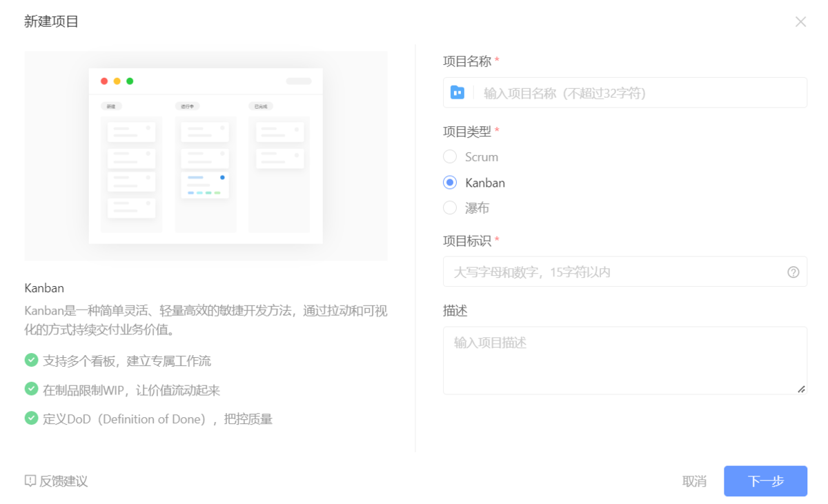This screenshot has height=504, width=828.
Task: Select the Kanban project type
Action: click(x=449, y=182)
